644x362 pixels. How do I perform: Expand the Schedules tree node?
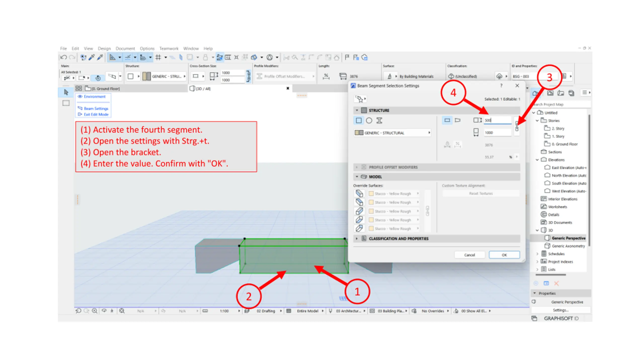537,254
